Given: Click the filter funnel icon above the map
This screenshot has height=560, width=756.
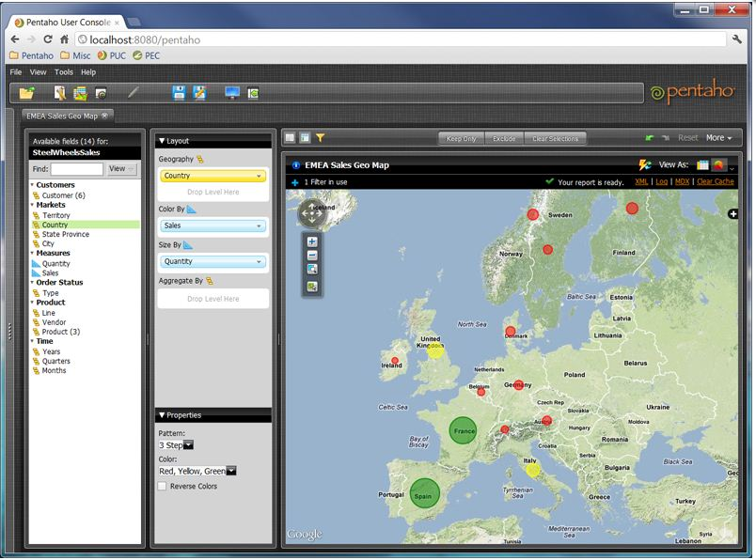Looking at the screenshot, I should tap(320, 138).
